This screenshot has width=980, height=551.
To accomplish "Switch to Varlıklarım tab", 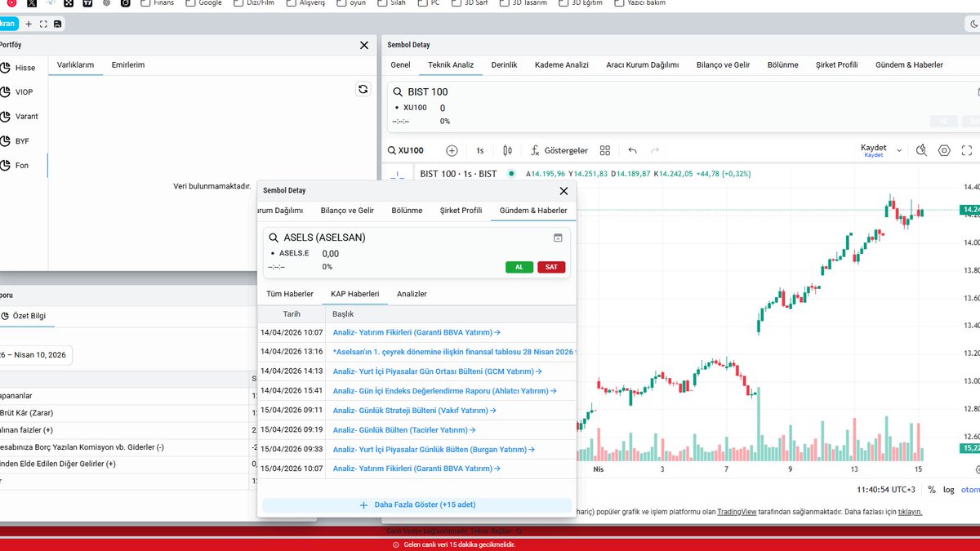I will (x=75, y=65).
